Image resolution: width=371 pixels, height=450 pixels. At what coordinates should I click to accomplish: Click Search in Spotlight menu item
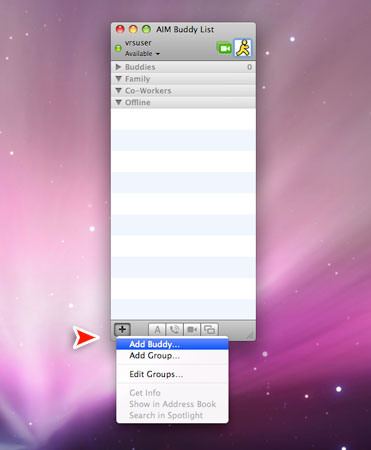pyautogui.click(x=172, y=415)
